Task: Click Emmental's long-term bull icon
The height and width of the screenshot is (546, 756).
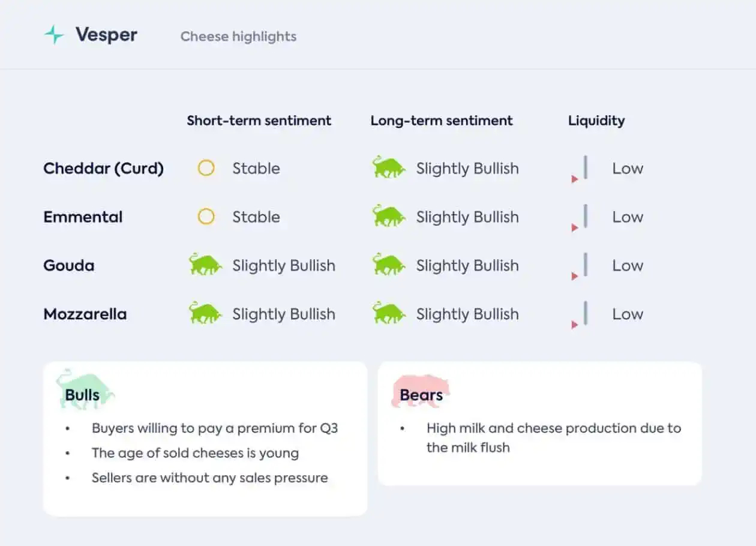Action: pos(388,215)
